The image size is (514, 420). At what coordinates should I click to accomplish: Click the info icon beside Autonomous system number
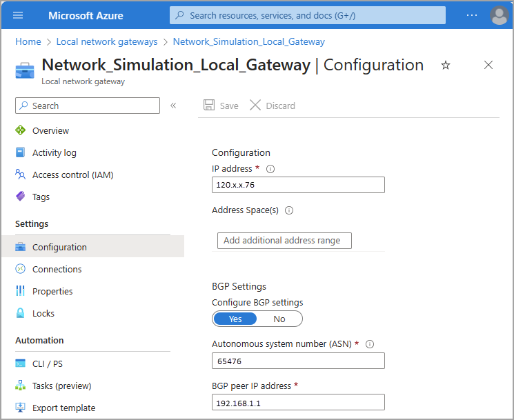369,344
